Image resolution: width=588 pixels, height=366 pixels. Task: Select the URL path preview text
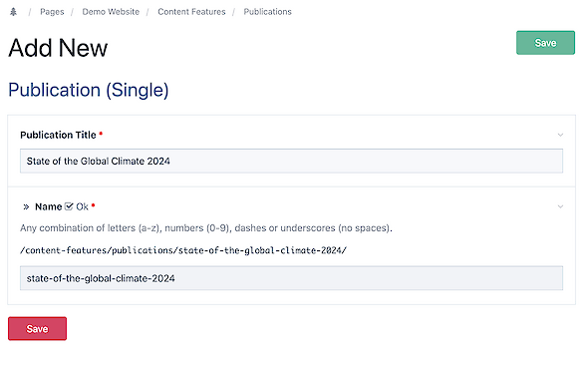click(x=183, y=250)
